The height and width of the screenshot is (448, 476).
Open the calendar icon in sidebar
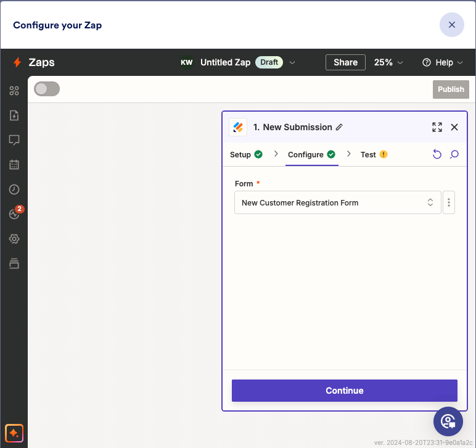14,164
